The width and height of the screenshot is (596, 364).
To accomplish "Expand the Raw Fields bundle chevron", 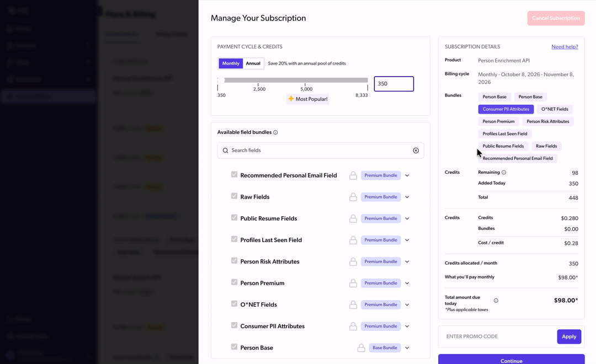I will point(407,197).
